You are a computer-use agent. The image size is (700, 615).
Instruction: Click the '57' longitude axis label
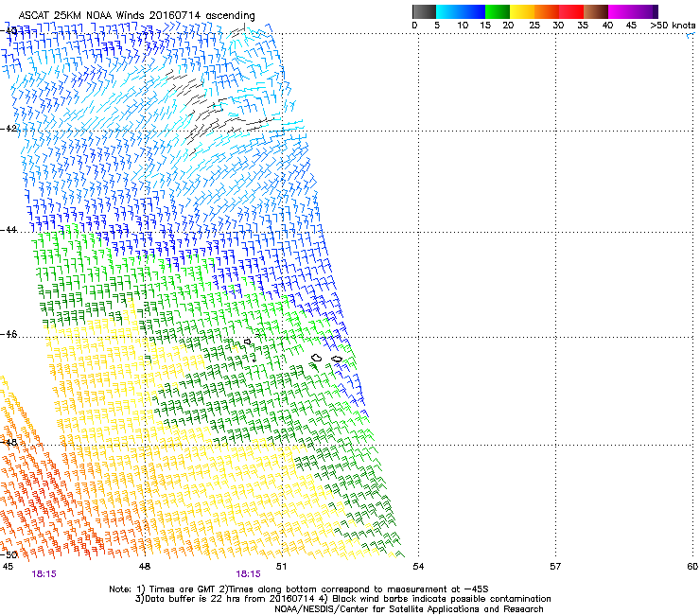tap(555, 567)
